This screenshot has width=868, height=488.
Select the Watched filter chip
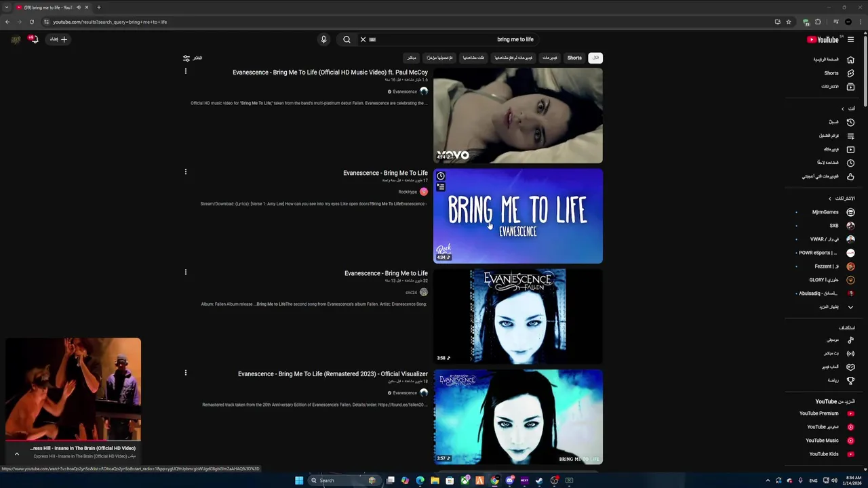(473, 58)
